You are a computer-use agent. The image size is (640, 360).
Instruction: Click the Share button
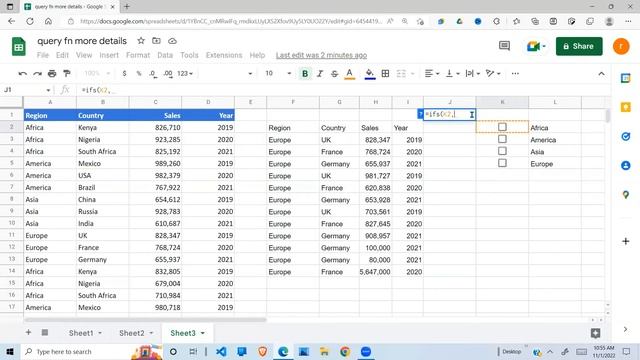[579, 46]
